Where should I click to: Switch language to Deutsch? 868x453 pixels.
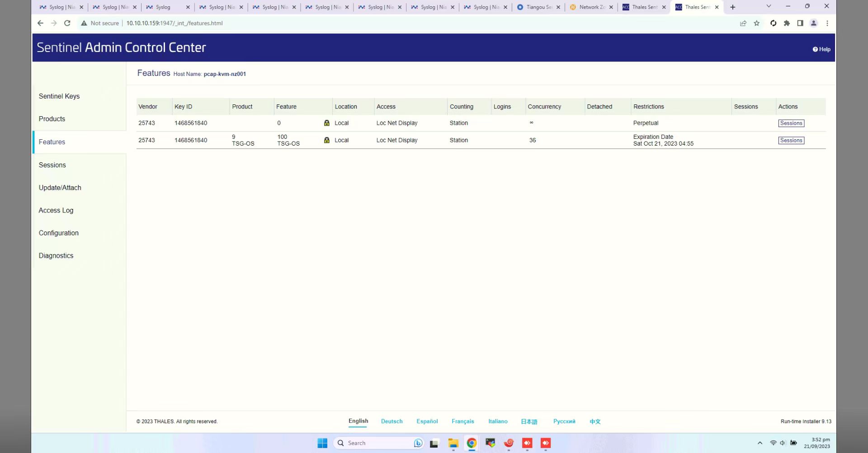[392, 421]
